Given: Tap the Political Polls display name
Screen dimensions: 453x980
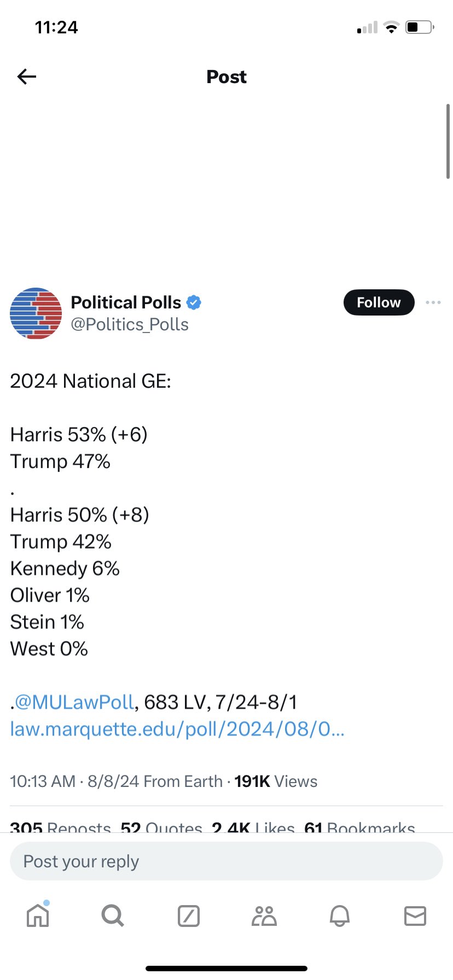Looking at the screenshot, I should pyautogui.click(x=126, y=302).
